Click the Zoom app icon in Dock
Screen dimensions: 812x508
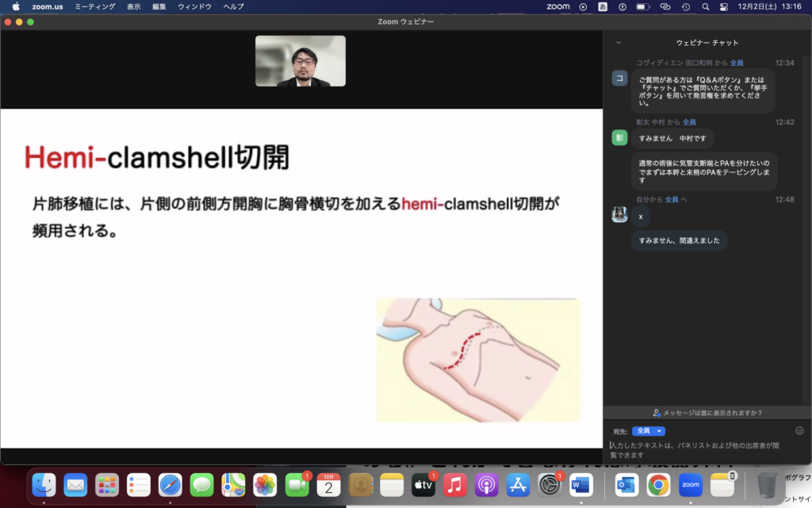[690, 483]
